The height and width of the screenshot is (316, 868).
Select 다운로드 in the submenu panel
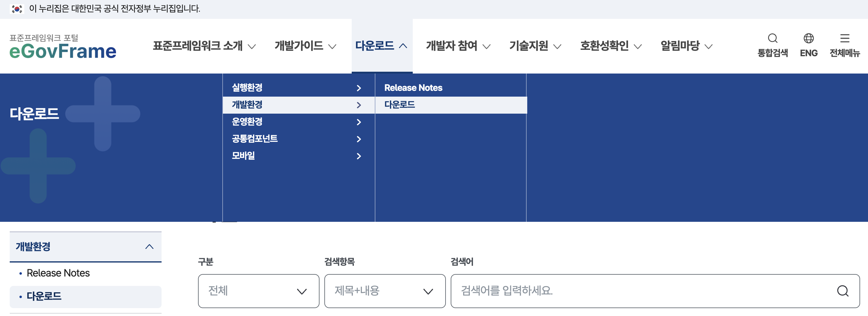tap(400, 105)
